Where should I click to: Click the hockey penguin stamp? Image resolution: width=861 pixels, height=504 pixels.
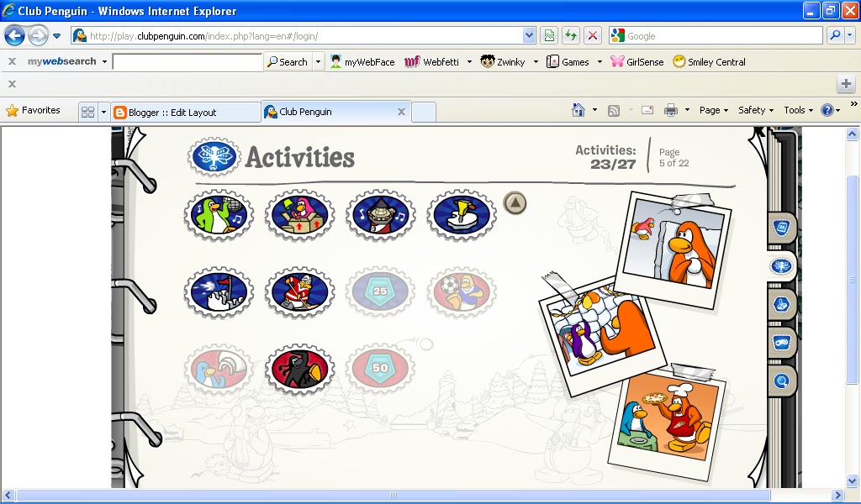(x=300, y=291)
